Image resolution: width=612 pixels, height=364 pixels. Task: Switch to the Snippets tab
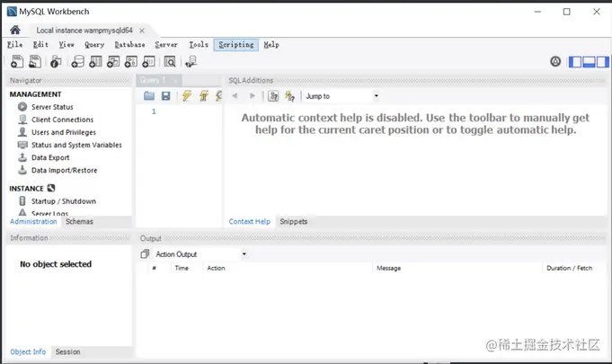tap(294, 222)
